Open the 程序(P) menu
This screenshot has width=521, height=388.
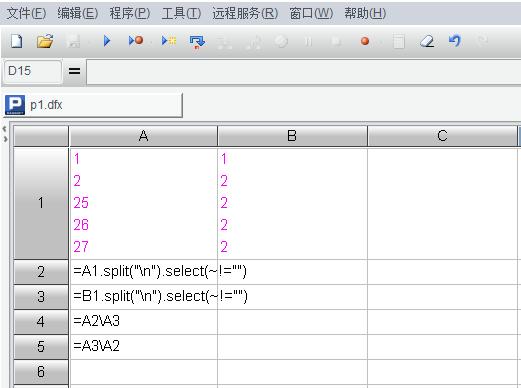tap(130, 13)
